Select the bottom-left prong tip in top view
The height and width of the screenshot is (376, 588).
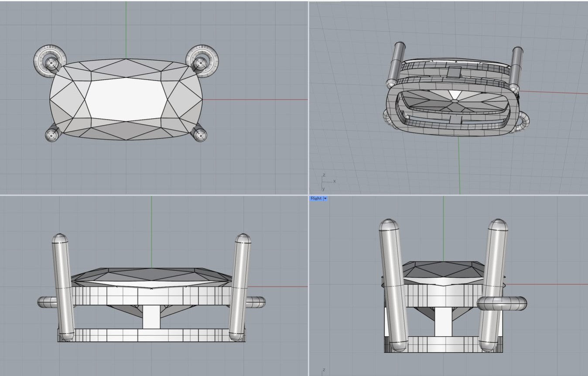tap(52, 136)
